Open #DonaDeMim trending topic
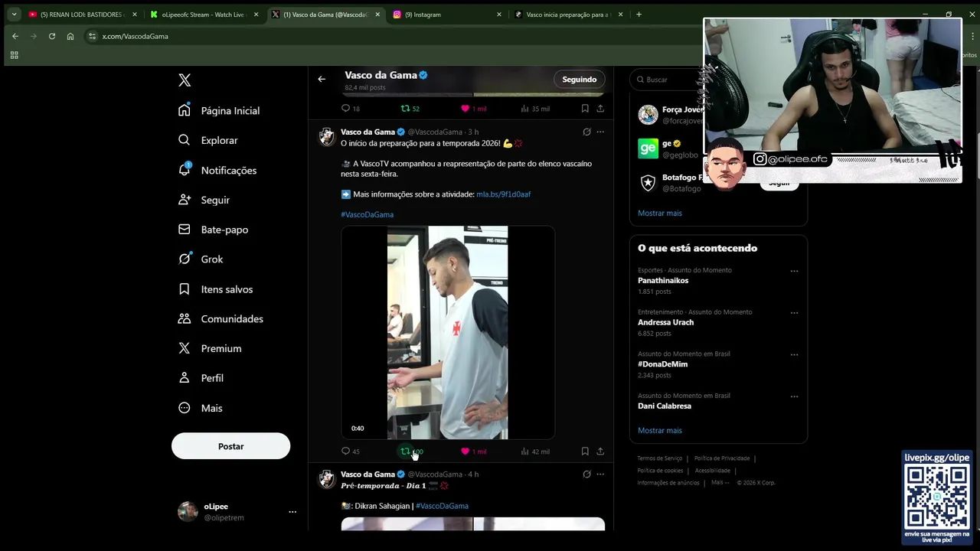The width and height of the screenshot is (980, 551). click(x=662, y=364)
